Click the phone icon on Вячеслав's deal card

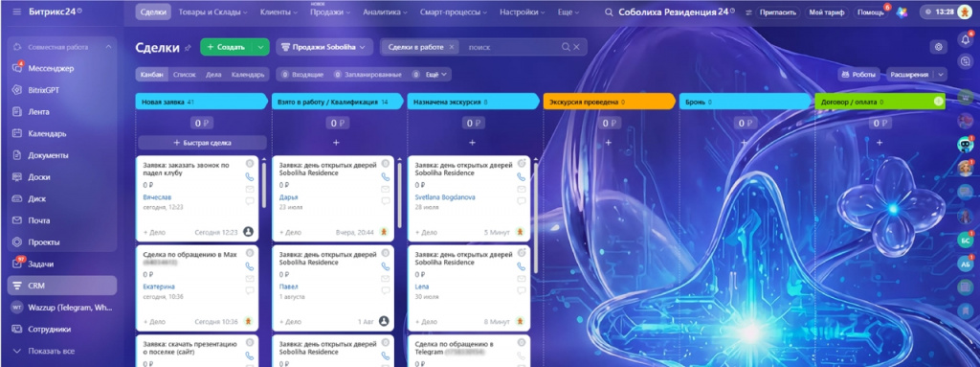250,176
